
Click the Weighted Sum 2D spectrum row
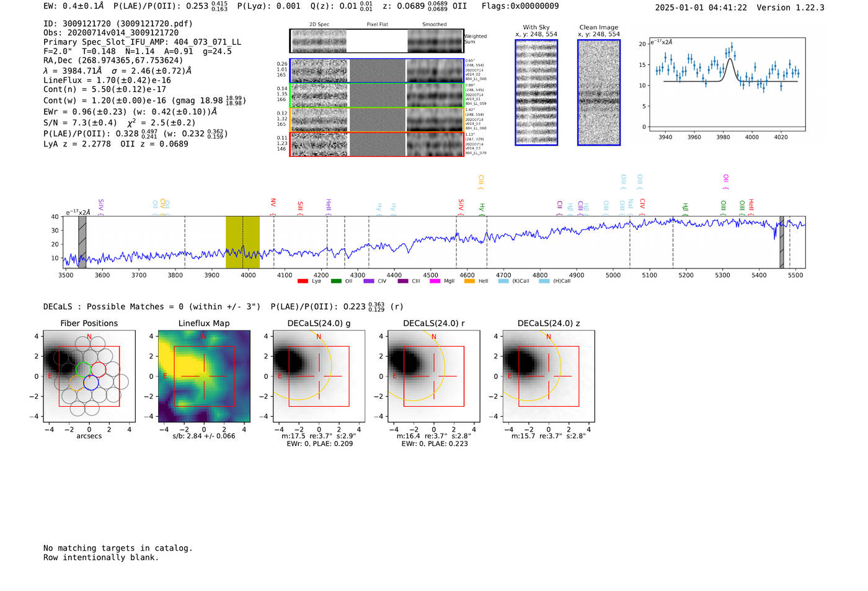point(376,41)
